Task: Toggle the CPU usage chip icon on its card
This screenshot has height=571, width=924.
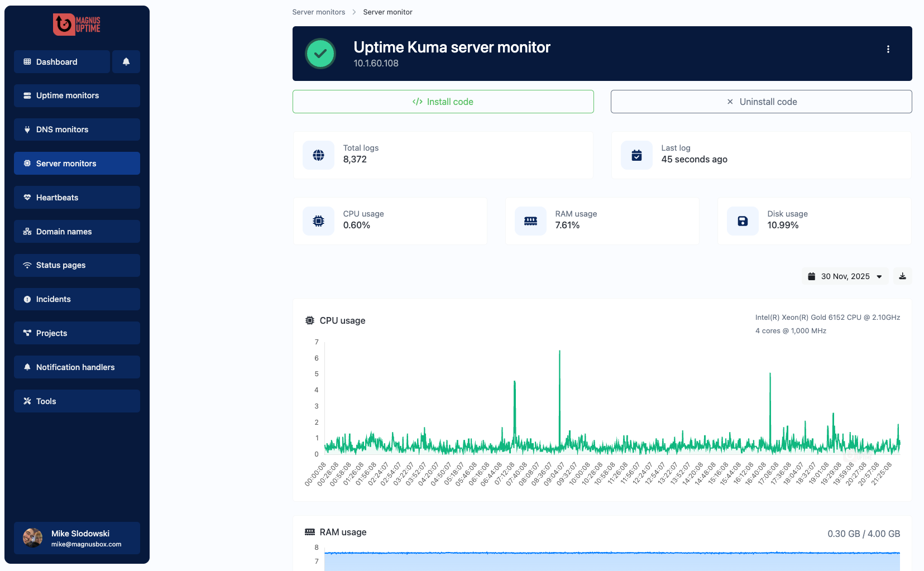Action: coord(318,220)
